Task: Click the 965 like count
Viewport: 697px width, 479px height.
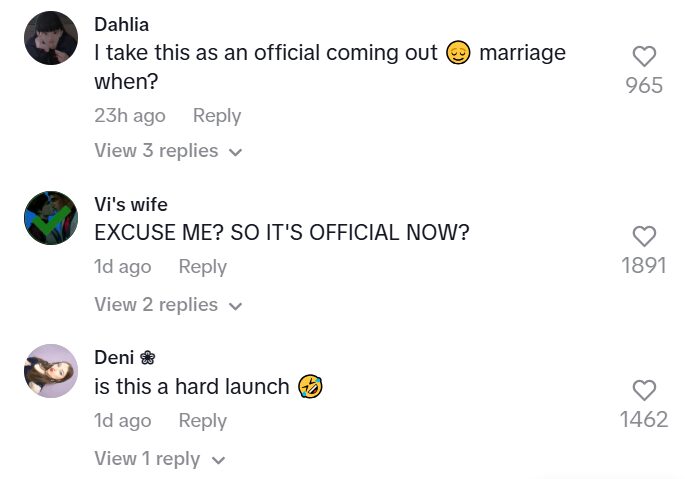Action: [644, 86]
